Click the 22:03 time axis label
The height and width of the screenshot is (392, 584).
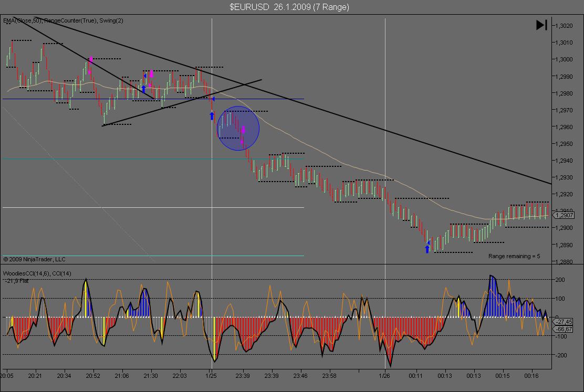pyautogui.click(x=180, y=376)
